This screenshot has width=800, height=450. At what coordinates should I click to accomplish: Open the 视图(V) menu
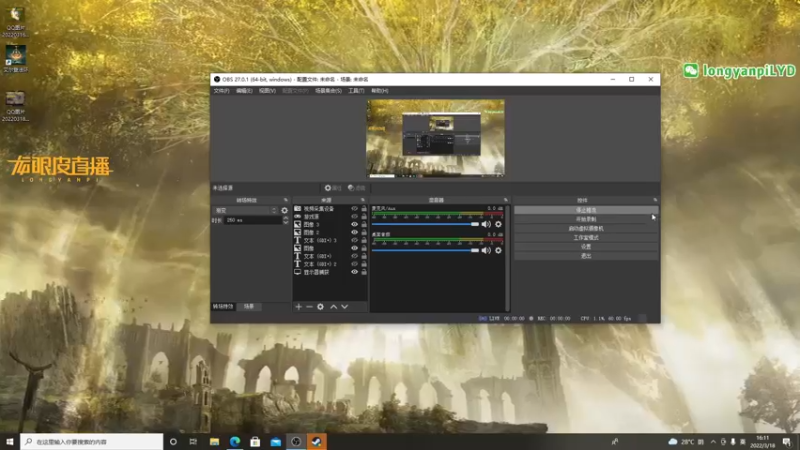tap(267, 91)
